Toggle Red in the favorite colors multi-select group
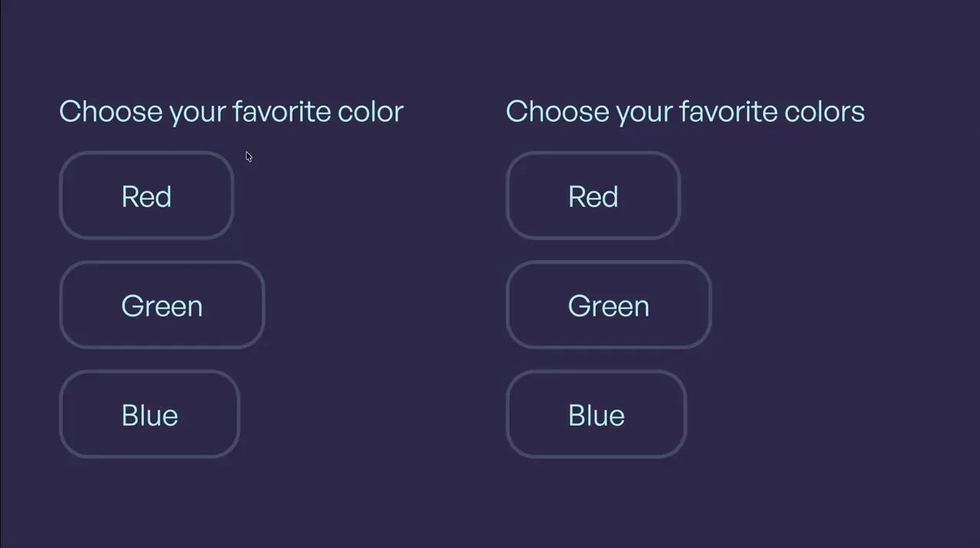Image resolution: width=980 pixels, height=548 pixels. point(593,196)
